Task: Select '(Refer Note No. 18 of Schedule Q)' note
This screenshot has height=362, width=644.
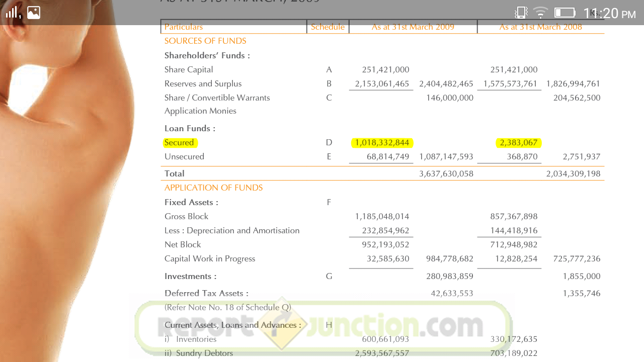Action: tap(228, 307)
